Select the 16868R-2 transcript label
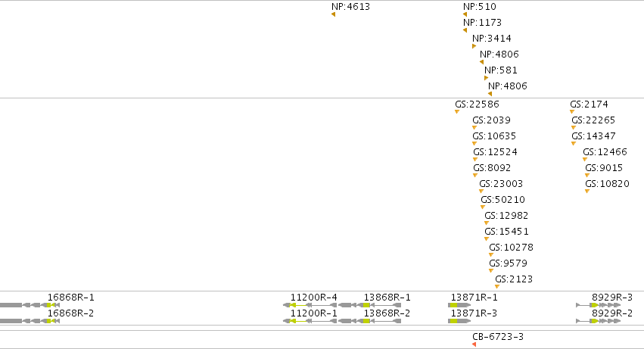This screenshot has width=644, height=349. (x=70, y=313)
